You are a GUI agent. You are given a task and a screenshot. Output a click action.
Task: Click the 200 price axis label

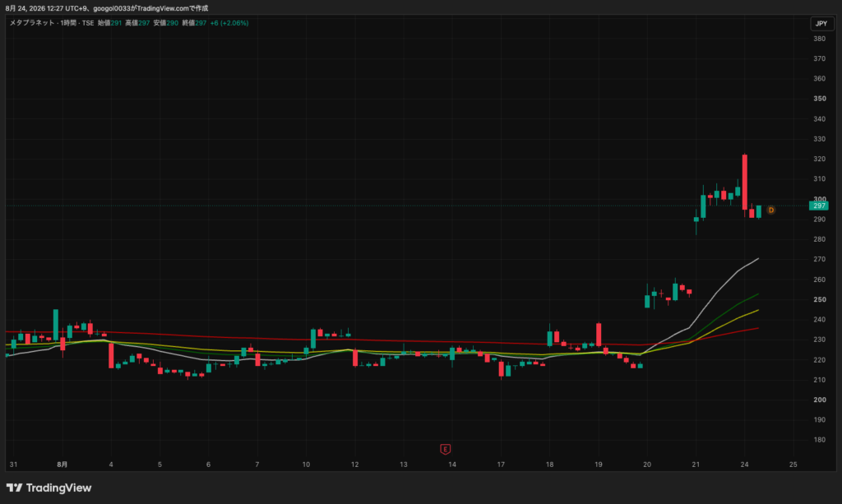pyautogui.click(x=820, y=400)
